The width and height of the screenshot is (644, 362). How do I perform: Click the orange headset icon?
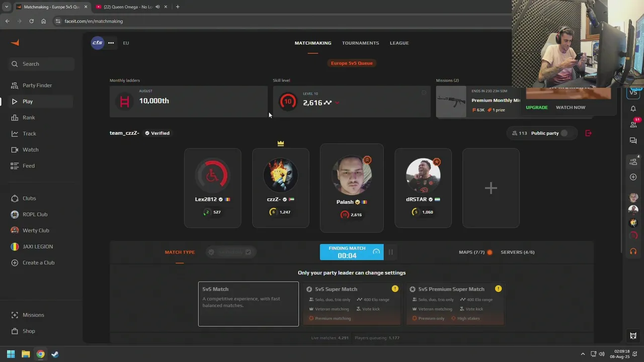pyautogui.click(x=633, y=251)
